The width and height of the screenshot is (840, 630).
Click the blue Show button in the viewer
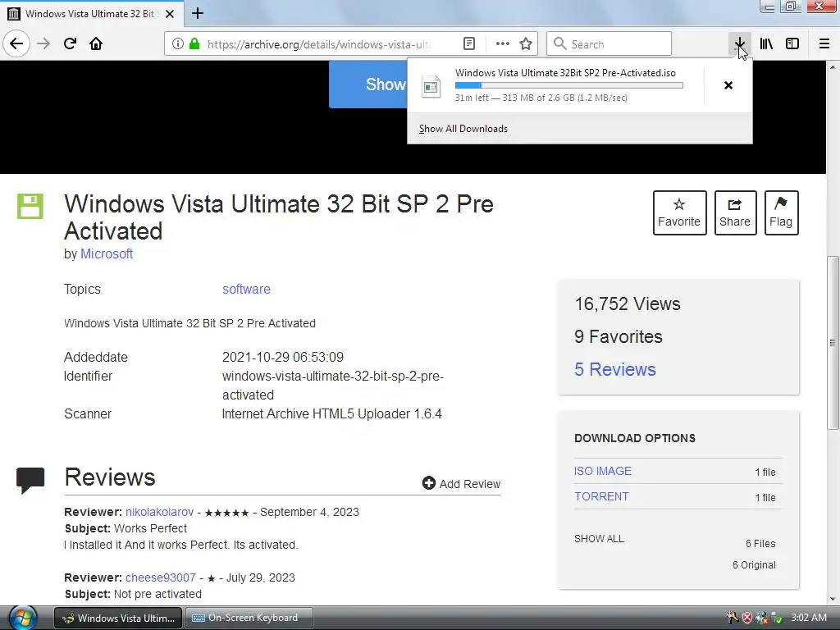[368, 84]
